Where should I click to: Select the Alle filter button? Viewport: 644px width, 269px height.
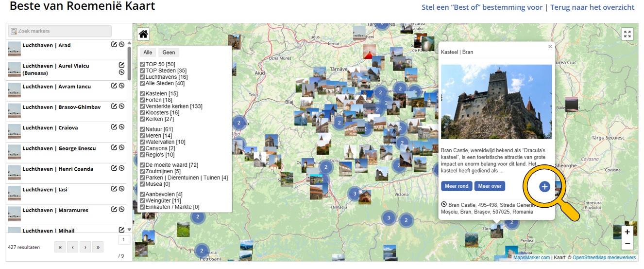148,53
